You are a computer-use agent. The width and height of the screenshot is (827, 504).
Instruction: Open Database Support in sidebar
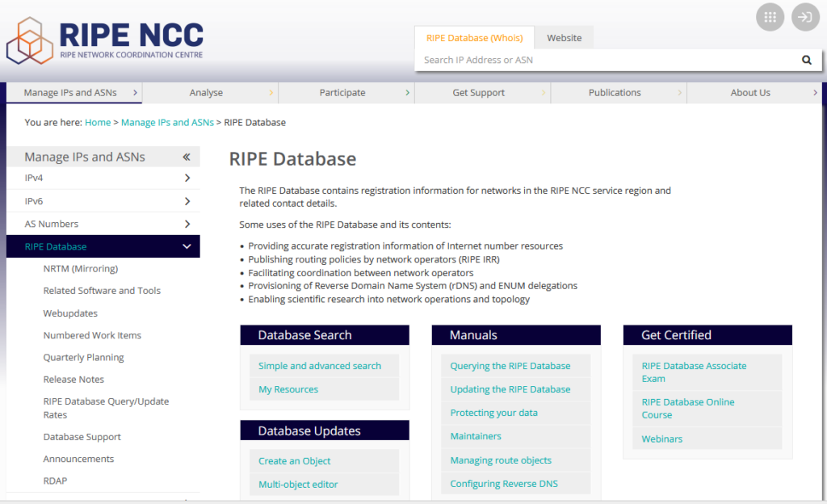82,437
